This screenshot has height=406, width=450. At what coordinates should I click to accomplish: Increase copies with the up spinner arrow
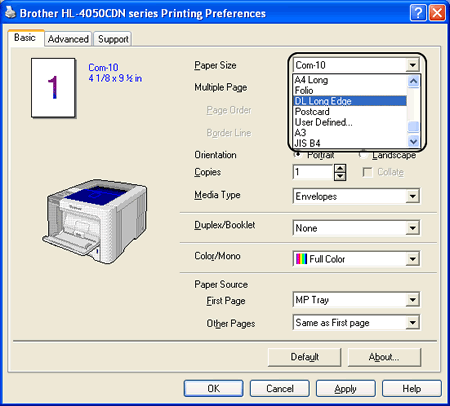340,168
